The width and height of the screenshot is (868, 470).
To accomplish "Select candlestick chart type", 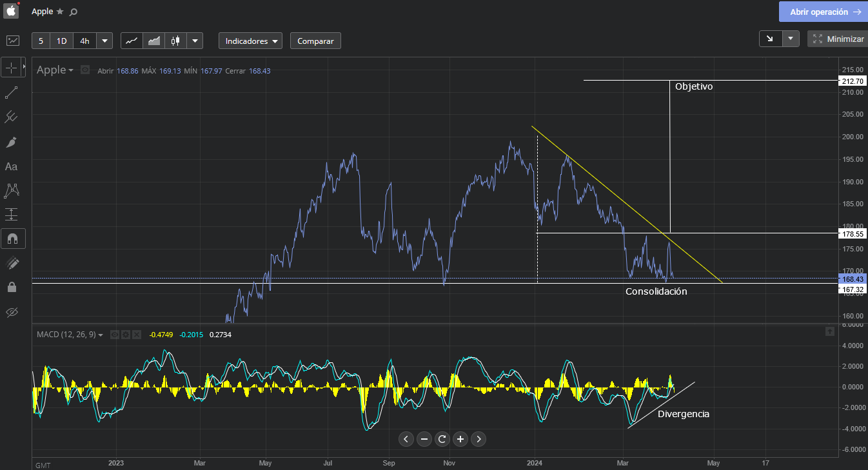I will point(175,41).
